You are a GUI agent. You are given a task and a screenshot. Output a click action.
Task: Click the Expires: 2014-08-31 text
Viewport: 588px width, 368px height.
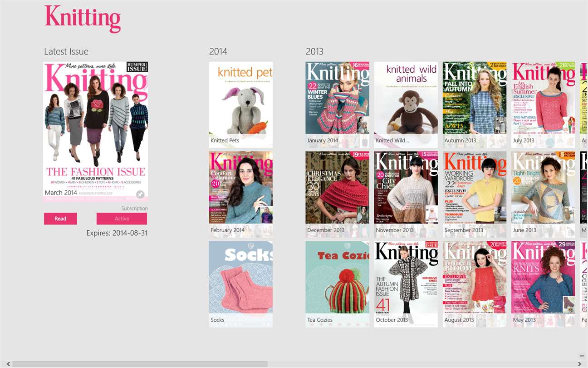click(117, 233)
